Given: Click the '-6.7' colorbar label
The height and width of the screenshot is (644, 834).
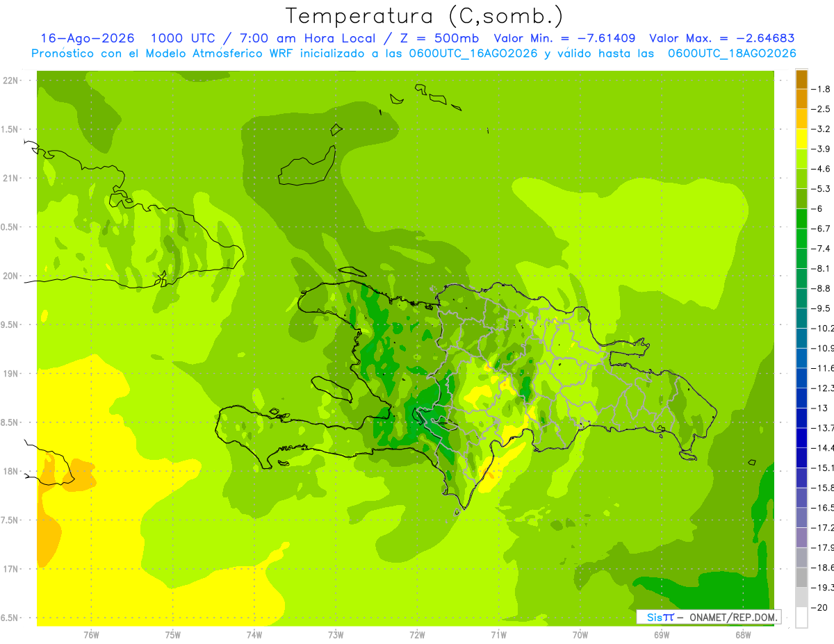Looking at the screenshot, I should pyautogui.click(x=821, y=229).
